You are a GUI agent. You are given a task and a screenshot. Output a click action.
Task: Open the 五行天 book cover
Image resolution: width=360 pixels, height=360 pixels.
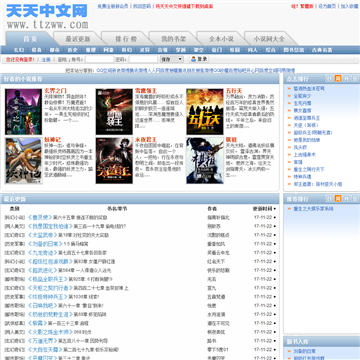pos(205,112)
